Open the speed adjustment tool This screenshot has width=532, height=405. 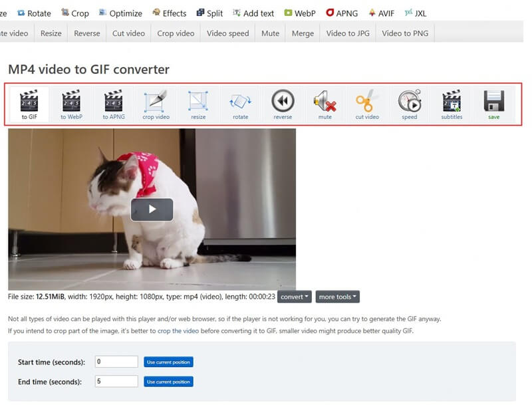click(409, 104)
